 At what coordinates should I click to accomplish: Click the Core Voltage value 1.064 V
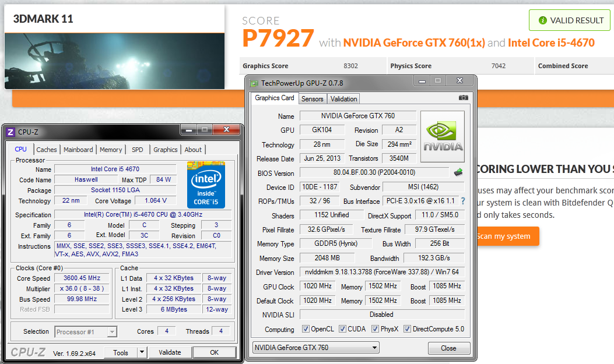click(156, 200)
